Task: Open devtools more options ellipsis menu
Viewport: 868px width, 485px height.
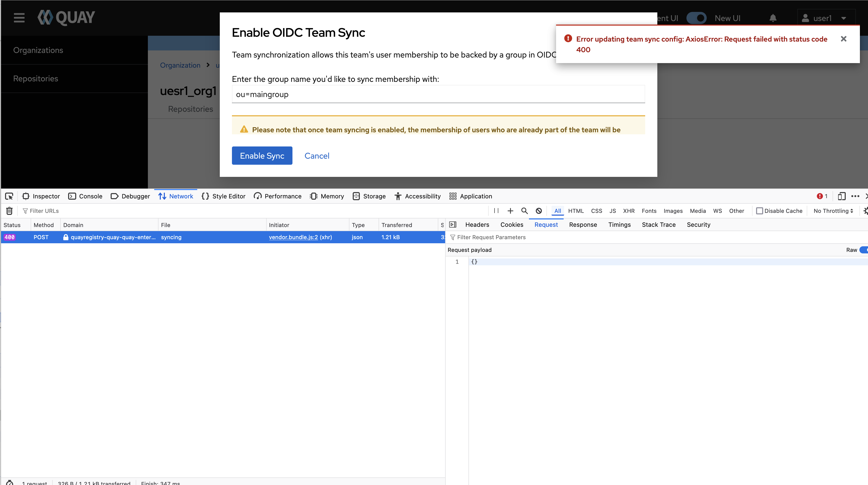Action: coord(855,196)
